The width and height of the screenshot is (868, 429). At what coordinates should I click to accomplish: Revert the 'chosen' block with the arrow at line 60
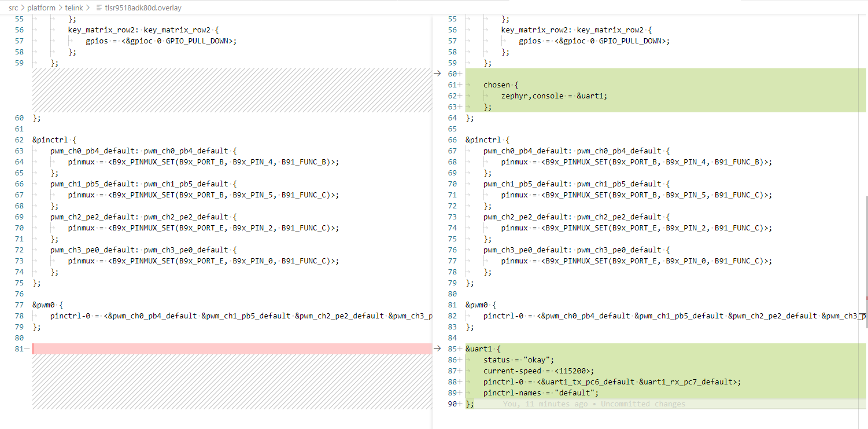pos(437,74)
